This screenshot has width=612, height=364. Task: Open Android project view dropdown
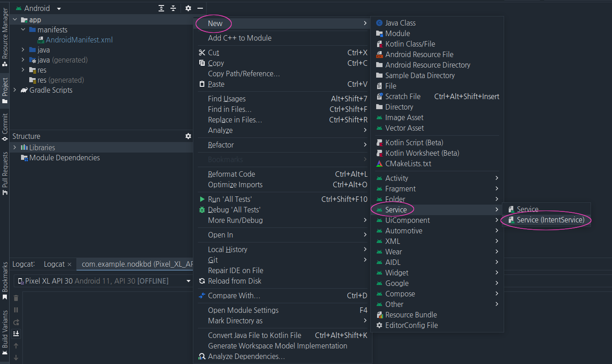tap(38, 8)
